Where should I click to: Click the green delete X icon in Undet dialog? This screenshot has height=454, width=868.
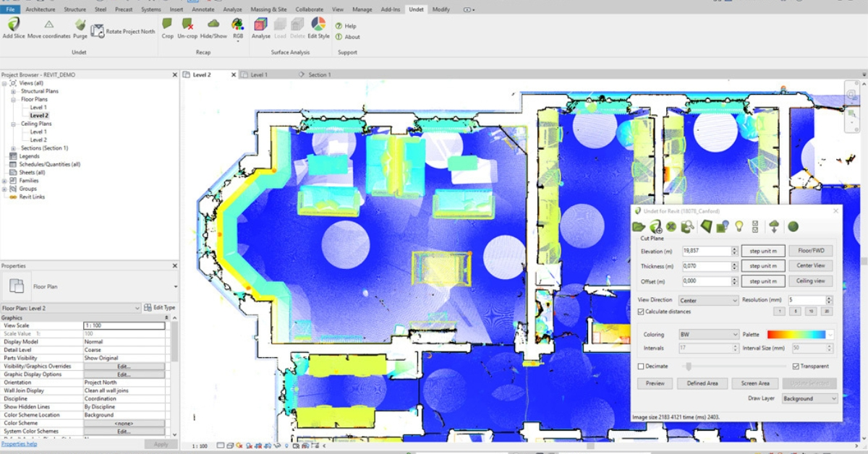(671, 226)
